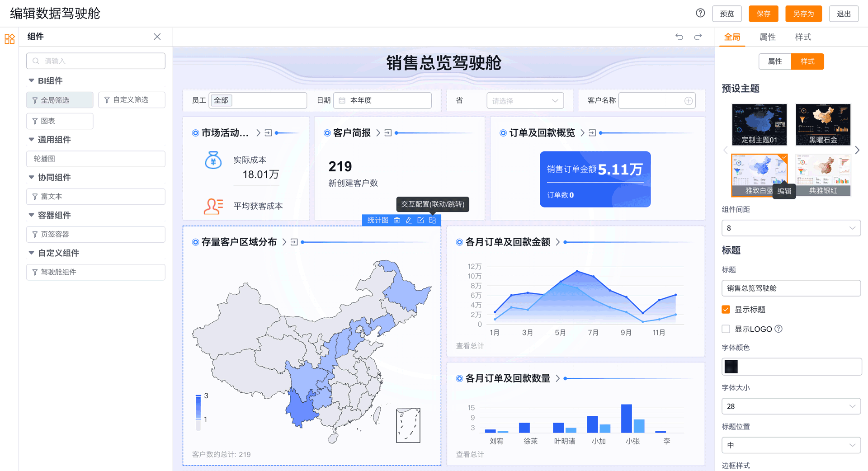The image size is (868, 471).
Task: Select the 轮播图 component
Action: click(96, 159)
